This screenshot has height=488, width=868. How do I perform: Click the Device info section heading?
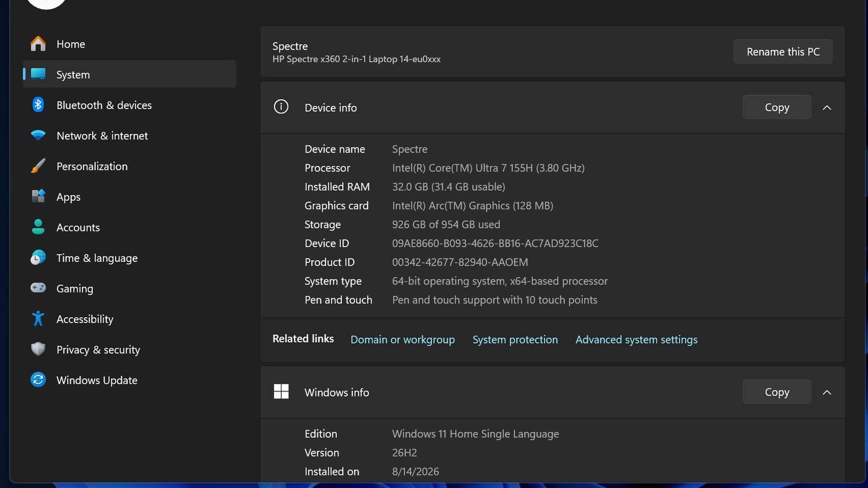pyautogui.click(x=331, y=107)
